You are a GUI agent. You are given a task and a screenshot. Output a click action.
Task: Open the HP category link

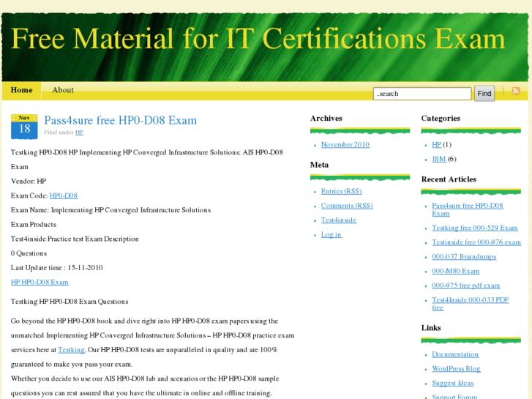[437, 145]
